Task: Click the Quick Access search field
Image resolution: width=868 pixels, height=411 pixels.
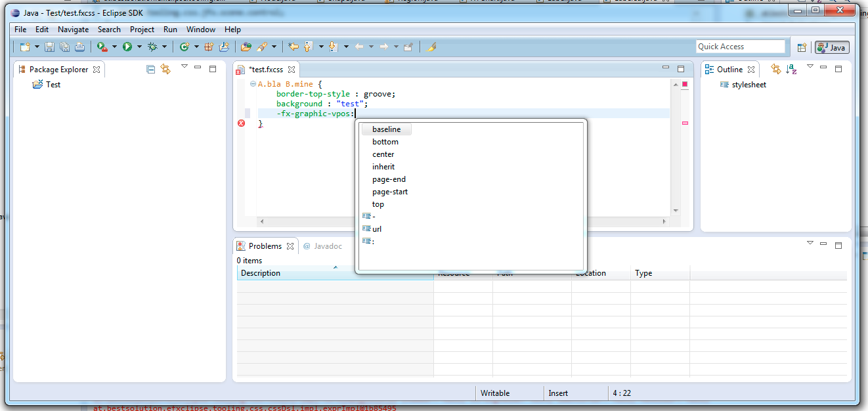Action: click(740, 47)
